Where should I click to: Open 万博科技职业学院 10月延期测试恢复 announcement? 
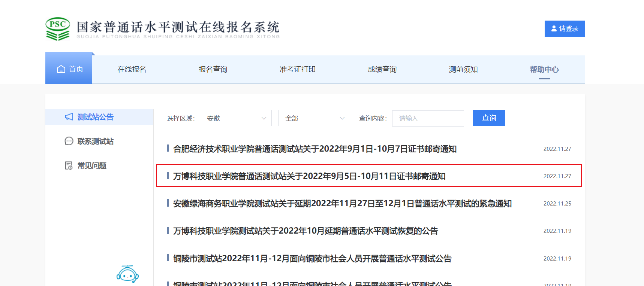point(306,231)
